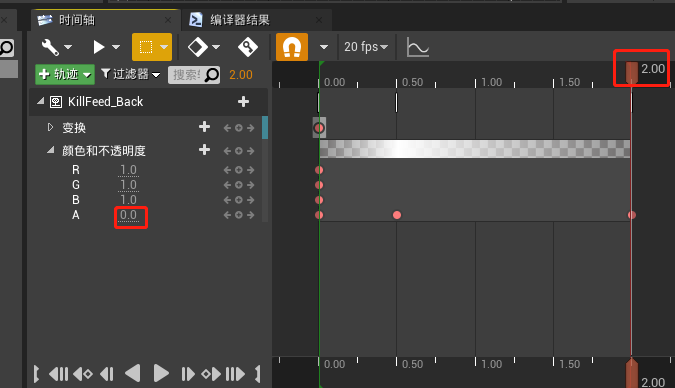Screen dimensions: 675x388
Task: Click the G channel value 1.0
Action: [x=128, y=185]
